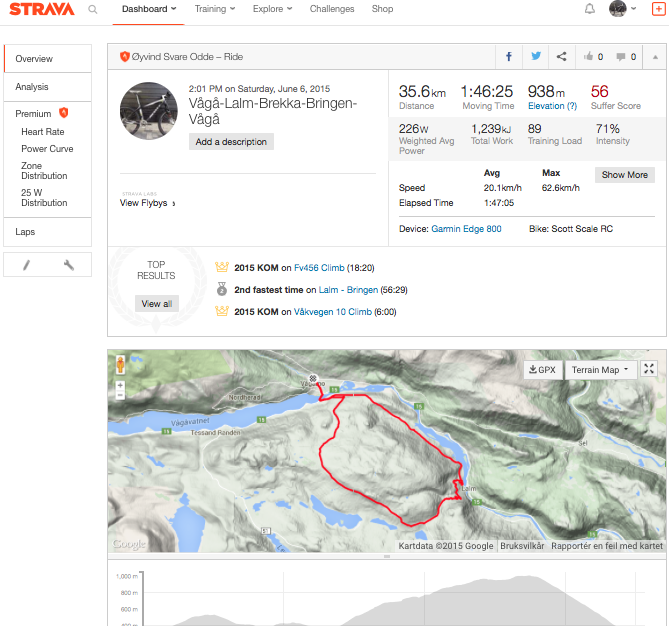
Task: Open the profile avatar dropdown
Action: coord(623,9)
